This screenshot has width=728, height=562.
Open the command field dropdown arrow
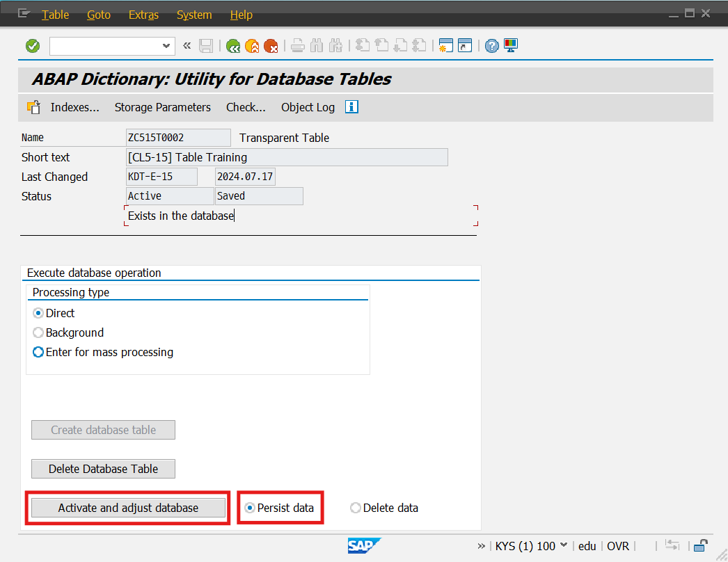tap(166, 46)
